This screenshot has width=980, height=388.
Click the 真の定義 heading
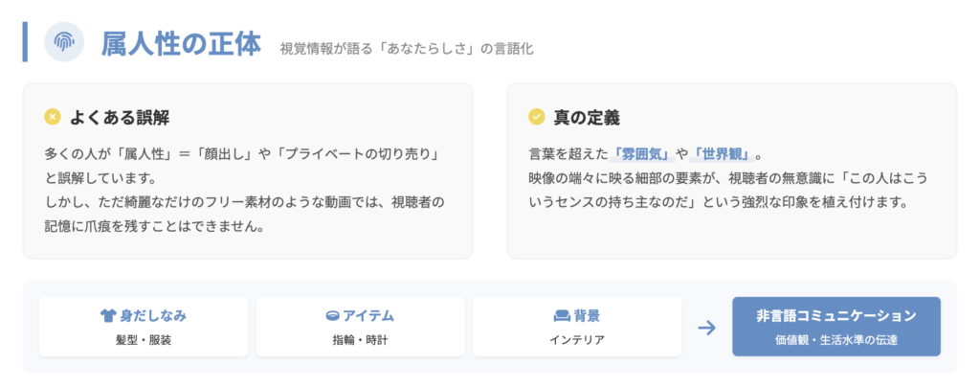pos(587,117)
